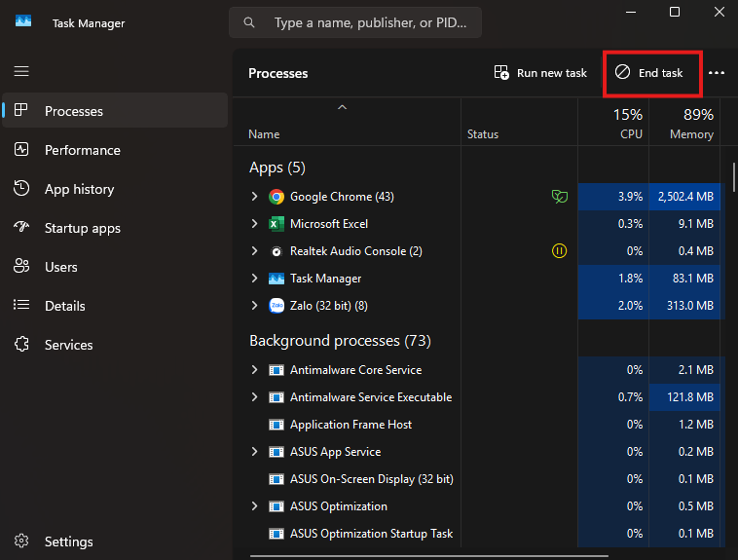738x560 pixels.
Task: Open the Startup apps page
Action: pyautogui.click(x=115, y=228)
